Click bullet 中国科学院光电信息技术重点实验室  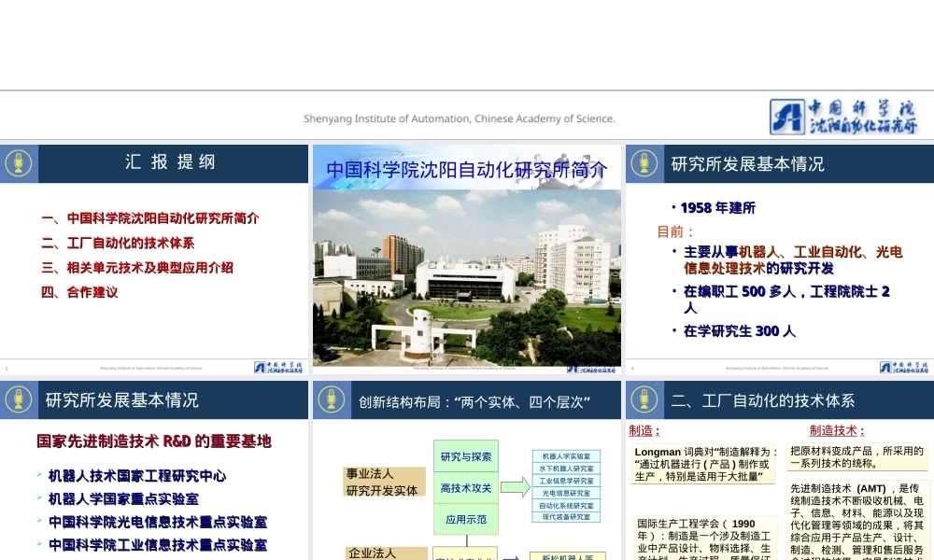(151, 522)
